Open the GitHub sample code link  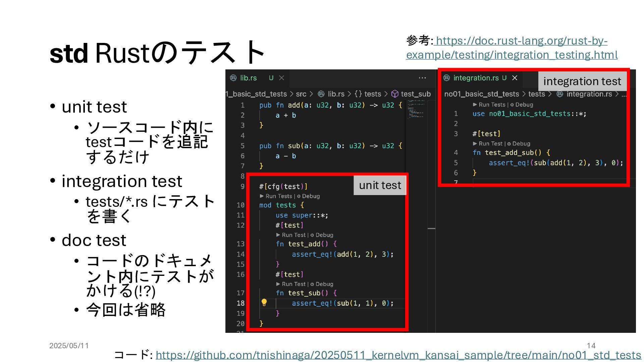[x=398, y=355]
